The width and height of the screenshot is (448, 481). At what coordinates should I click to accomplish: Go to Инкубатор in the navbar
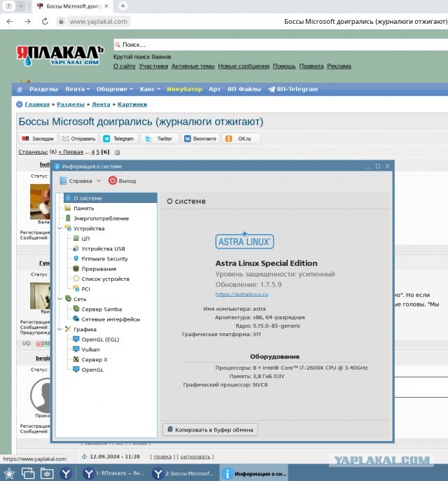click(184, 89)
